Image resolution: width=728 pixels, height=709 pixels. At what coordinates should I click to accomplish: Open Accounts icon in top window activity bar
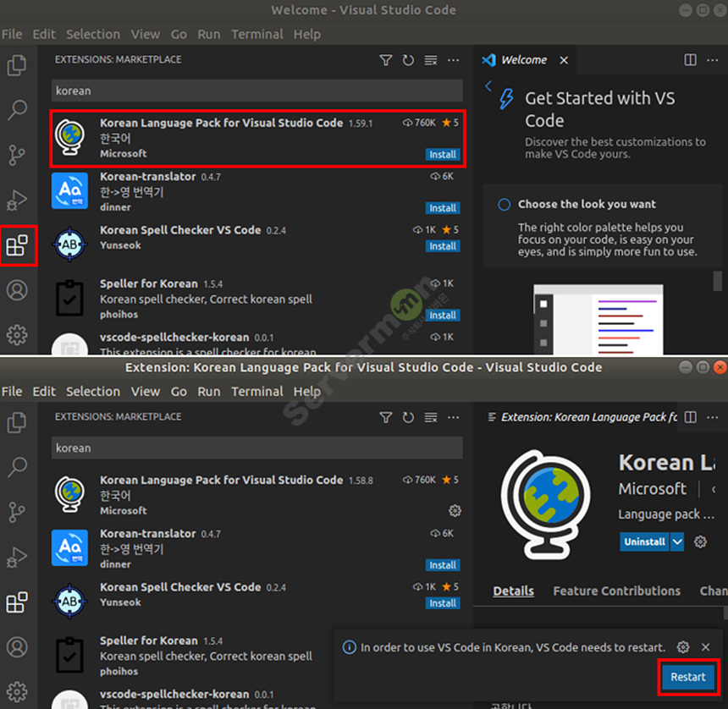17,290
